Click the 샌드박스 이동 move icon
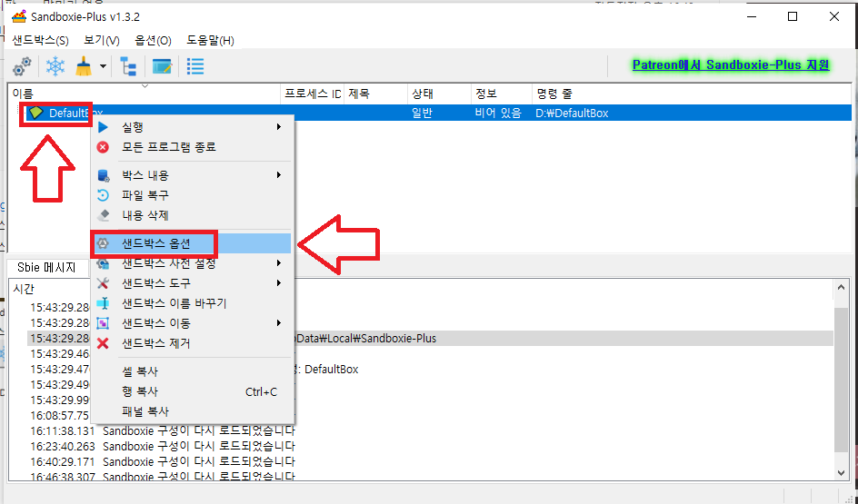Image resolution: width=858 pixels, height=504 pixels. coord(103,323)
